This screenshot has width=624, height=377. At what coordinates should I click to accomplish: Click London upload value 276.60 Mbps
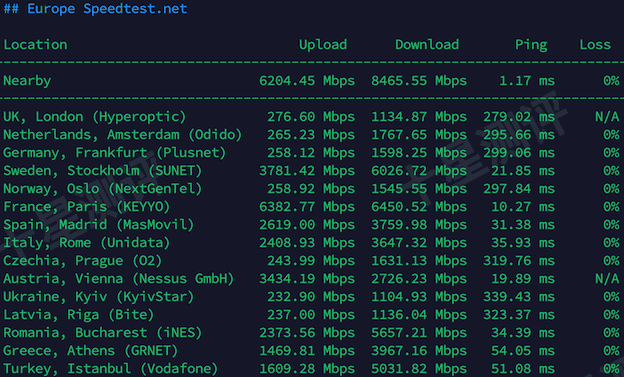tap(311, 117)
